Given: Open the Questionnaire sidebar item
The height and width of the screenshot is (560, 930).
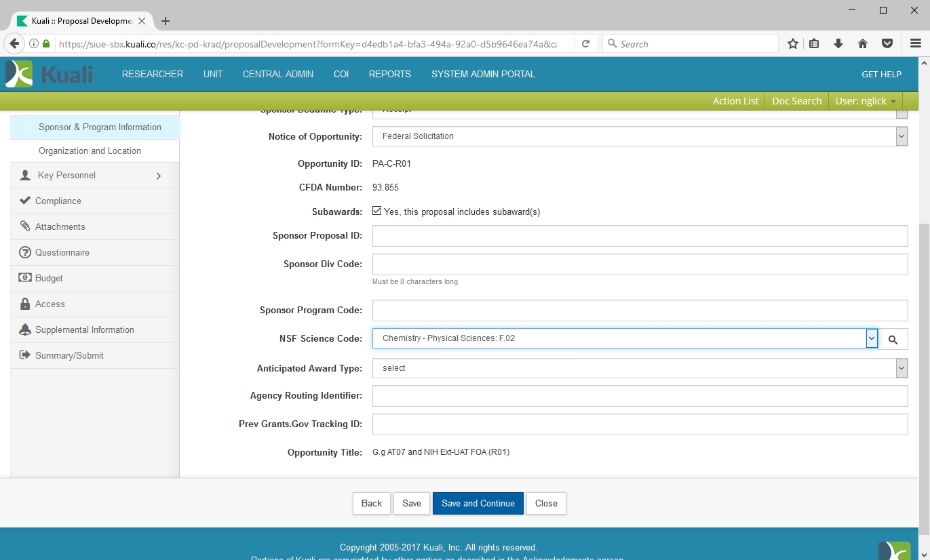Looking at the screenshot, I should (62, 252).
